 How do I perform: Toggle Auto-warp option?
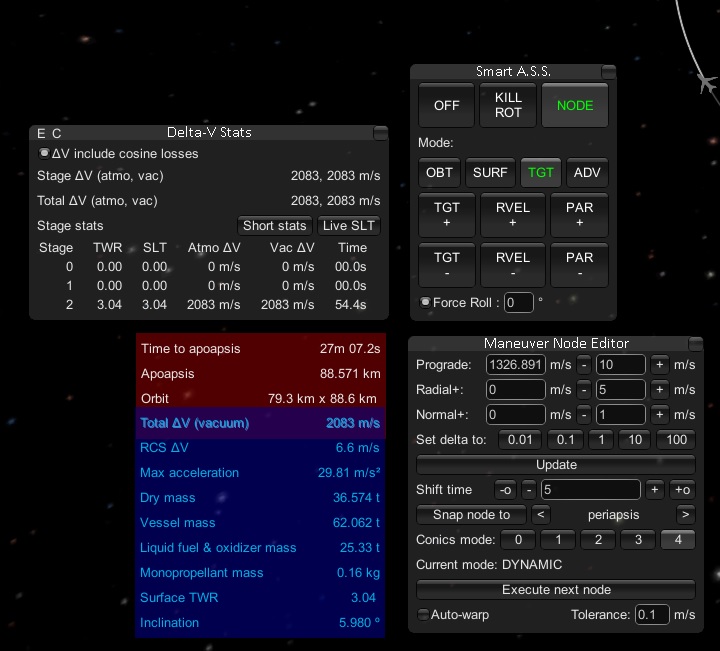(423, 614)
